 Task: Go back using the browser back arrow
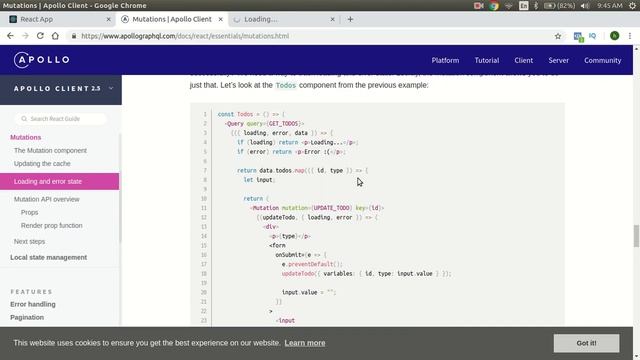click(x=10, y=36)
